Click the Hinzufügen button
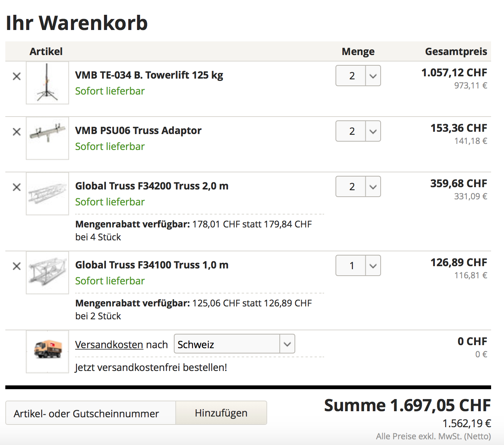This screenshot has width=504, height=445. pyautogui.click(x=221, y=413)
